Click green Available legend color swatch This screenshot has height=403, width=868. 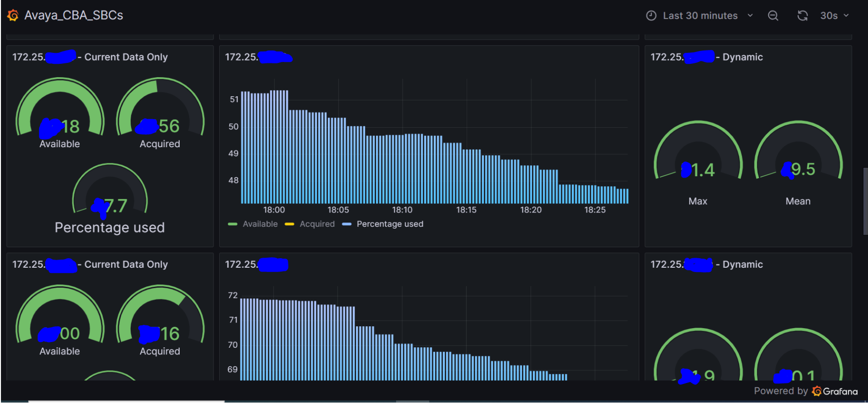(x=233, y=224)
